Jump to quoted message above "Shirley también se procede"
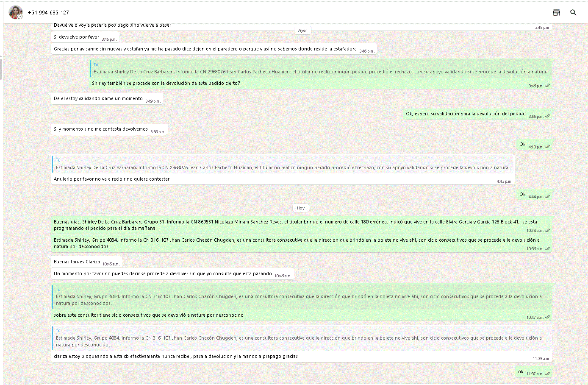The image size is (588, 385). click(320, 69)
